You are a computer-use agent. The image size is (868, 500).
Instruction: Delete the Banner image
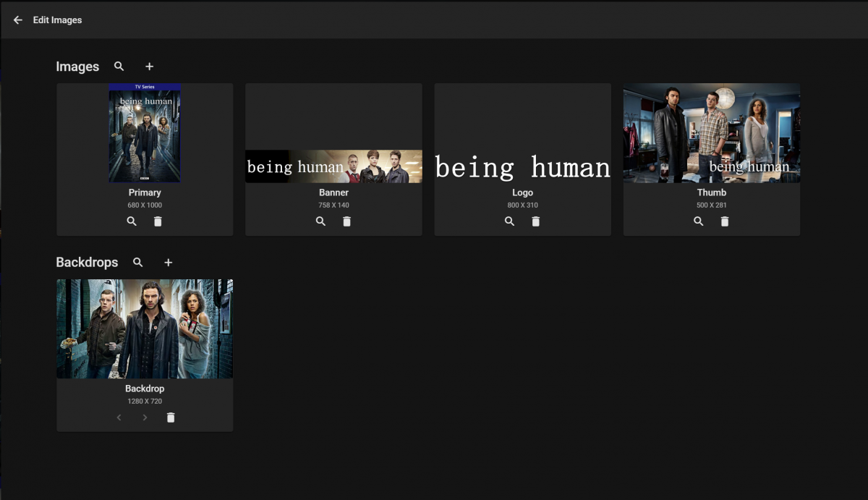[x=346, y=221]
